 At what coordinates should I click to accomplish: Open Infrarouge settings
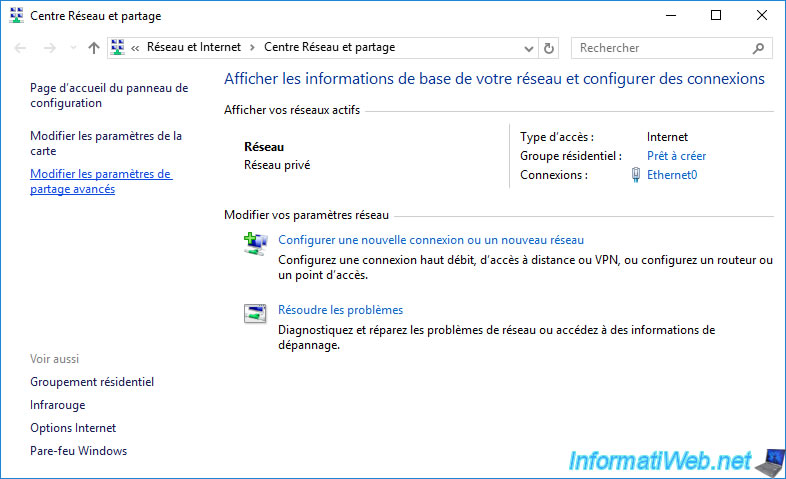coord(58,405)
